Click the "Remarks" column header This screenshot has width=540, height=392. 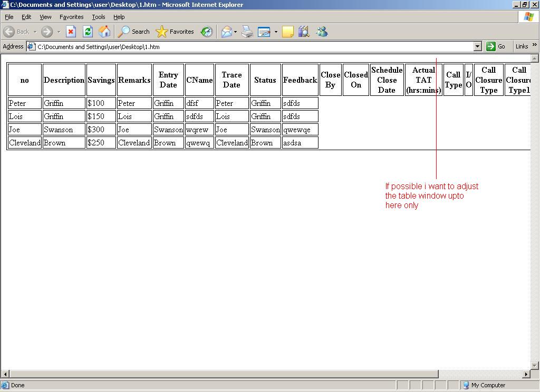tap(134, 80)
